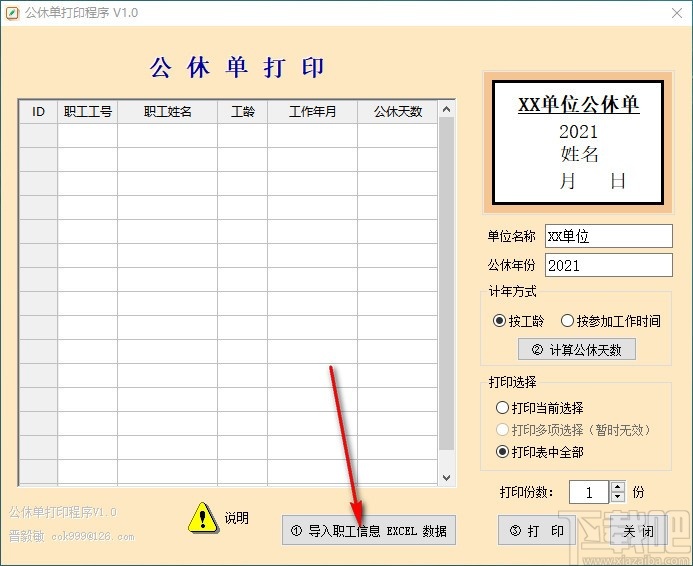
Task: Click the 职工姓名 column header
Action: tap(168, 112)
